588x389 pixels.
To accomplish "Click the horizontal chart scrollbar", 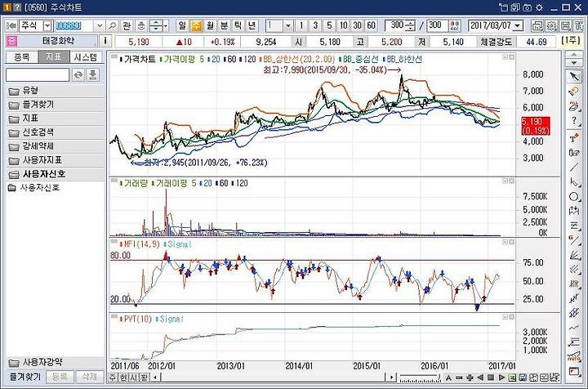I will coord(274,378).
